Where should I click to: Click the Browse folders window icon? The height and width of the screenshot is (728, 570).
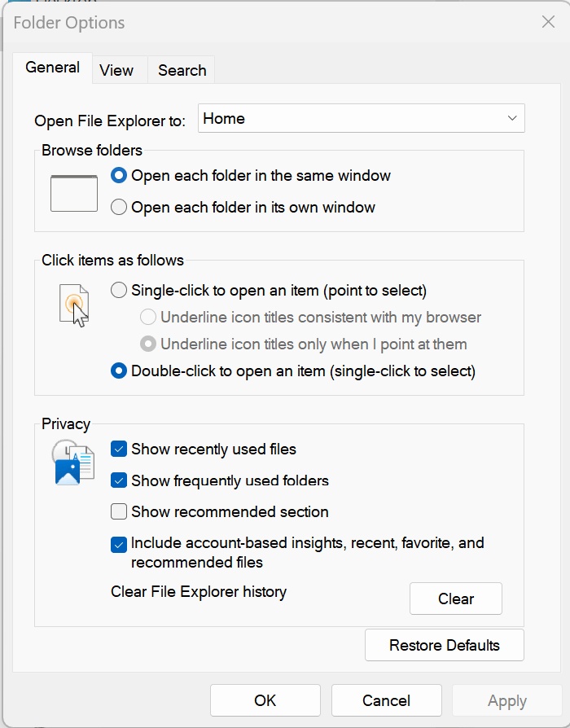pos(73,193)
